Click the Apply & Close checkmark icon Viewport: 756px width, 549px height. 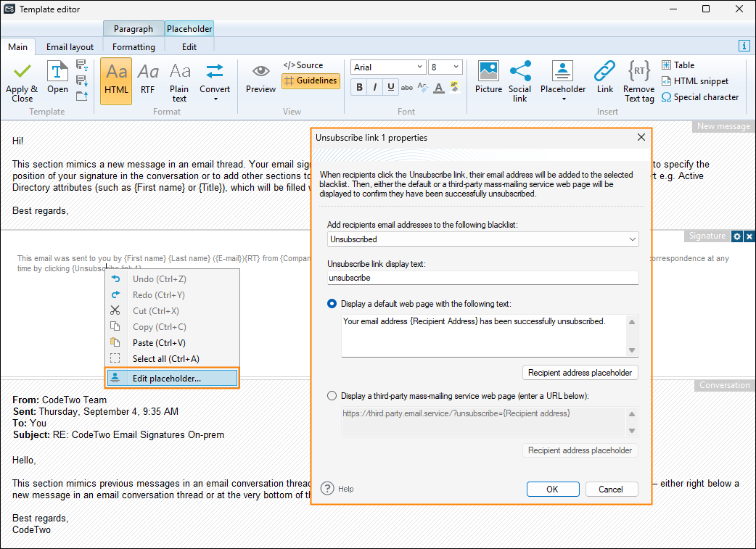pyautogui.click(x=22, y=72)
